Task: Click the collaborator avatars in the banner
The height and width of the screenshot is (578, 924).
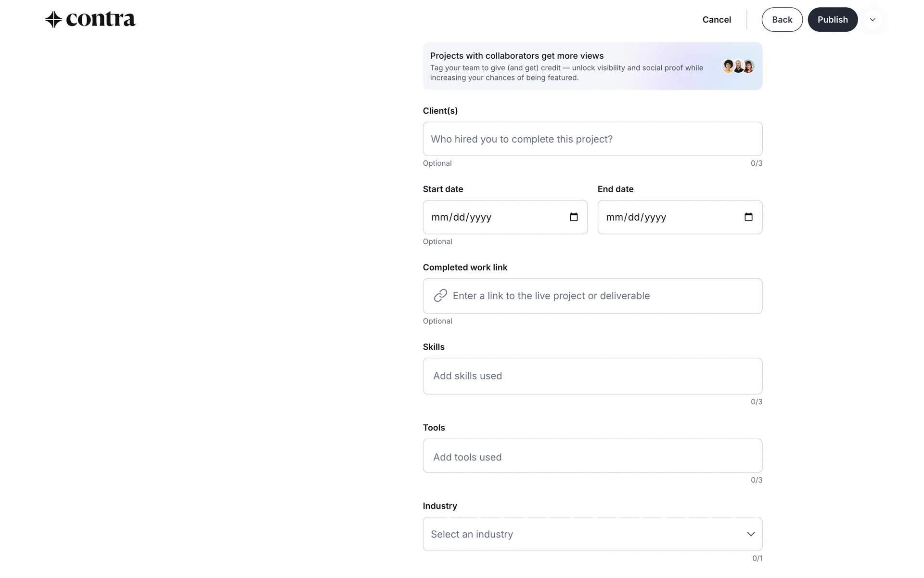Action: tap(738, 66)
